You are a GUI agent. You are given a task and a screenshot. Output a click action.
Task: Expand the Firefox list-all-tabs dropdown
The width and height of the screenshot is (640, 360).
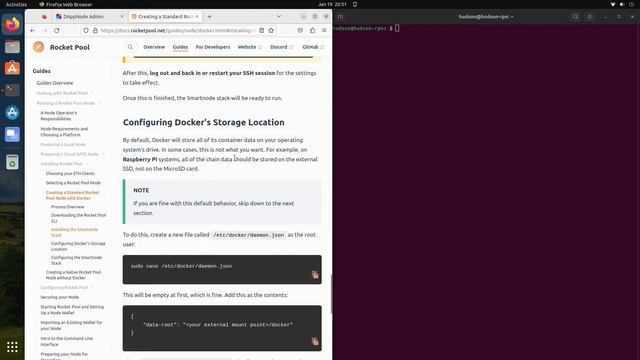coord(279,17)
